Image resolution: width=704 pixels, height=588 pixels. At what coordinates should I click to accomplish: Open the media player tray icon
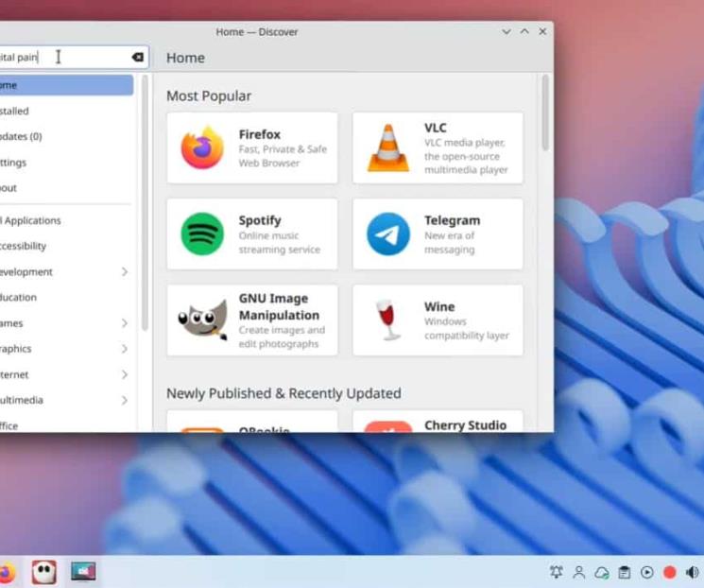click(647, 572)
